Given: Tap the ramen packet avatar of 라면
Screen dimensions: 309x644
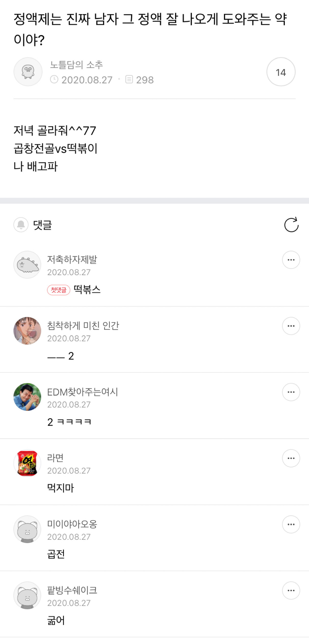Looking at the screenshot, I should [27, 463].
